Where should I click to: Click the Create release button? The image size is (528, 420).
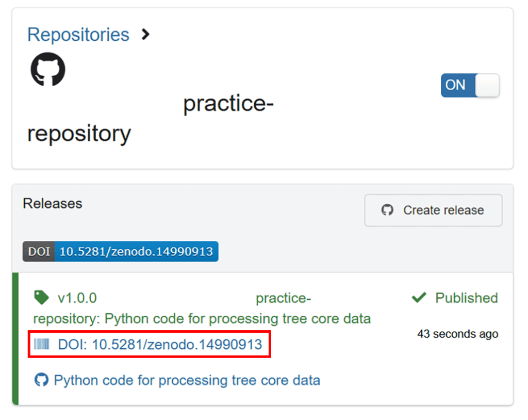pyautogui.click(x=433, y=211)
